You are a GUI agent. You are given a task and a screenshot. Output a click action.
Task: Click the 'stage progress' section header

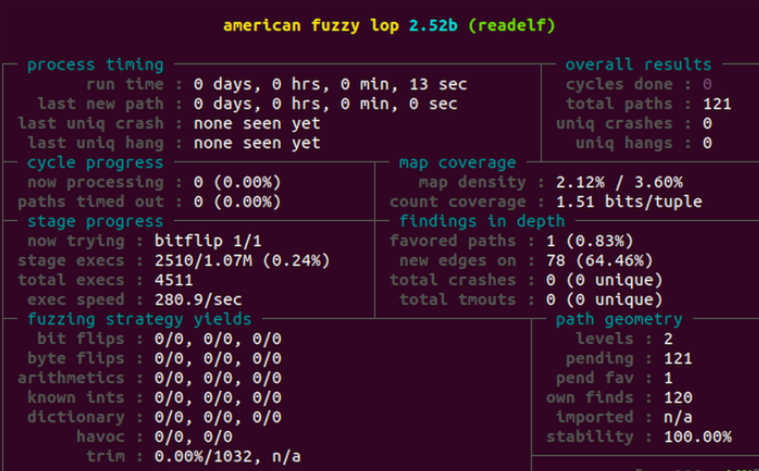pyautogui.click(x=95, y=221)
